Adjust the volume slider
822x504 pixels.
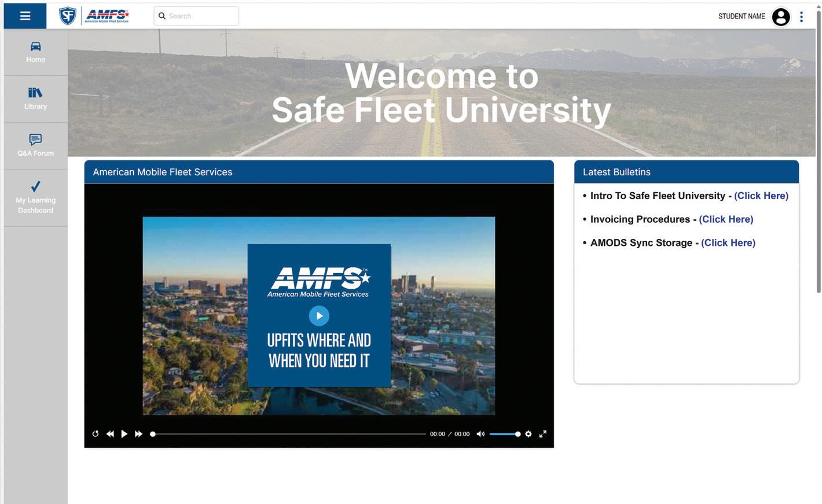pos(505,434)
